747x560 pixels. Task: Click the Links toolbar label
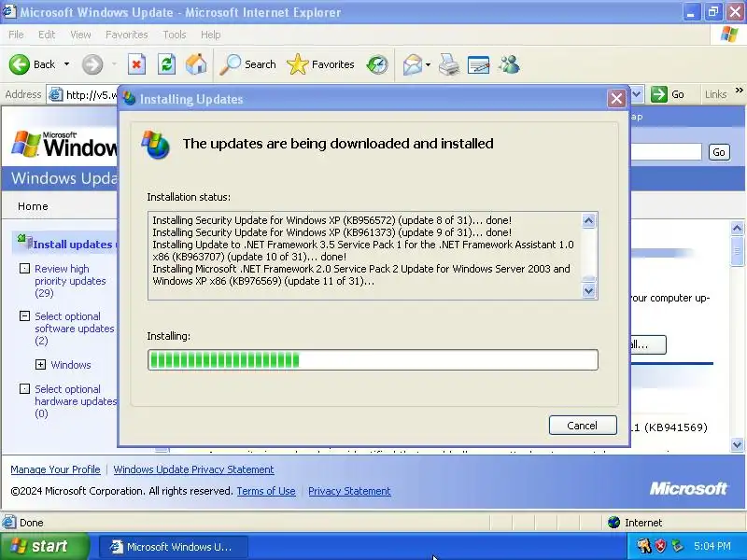point(716,94)
